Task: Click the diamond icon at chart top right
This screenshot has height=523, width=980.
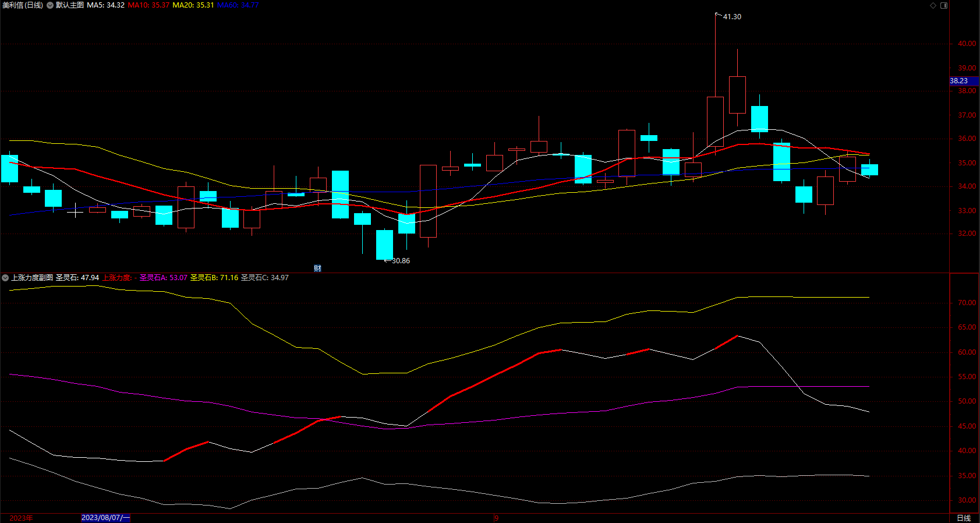Action: (933, 5)
